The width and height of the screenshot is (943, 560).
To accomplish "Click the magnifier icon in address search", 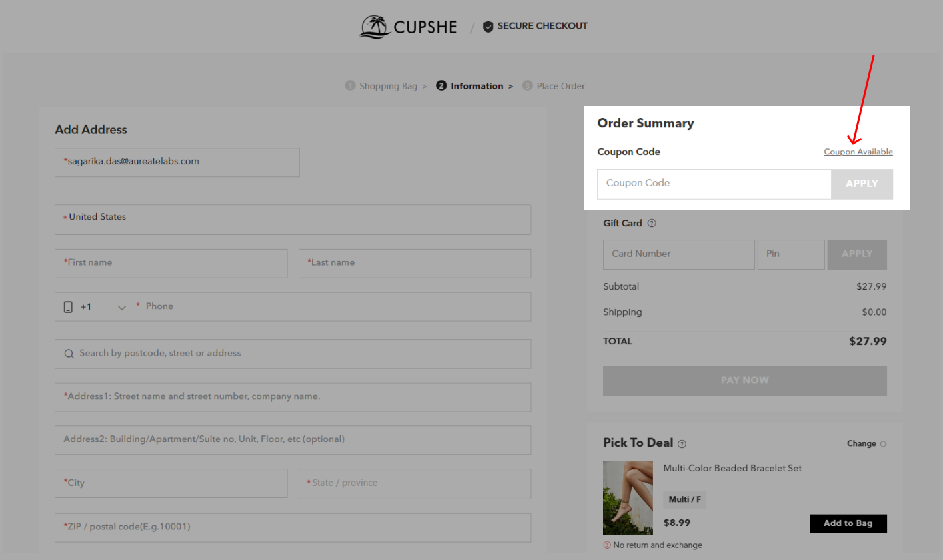I will click(x=69, y=354).
